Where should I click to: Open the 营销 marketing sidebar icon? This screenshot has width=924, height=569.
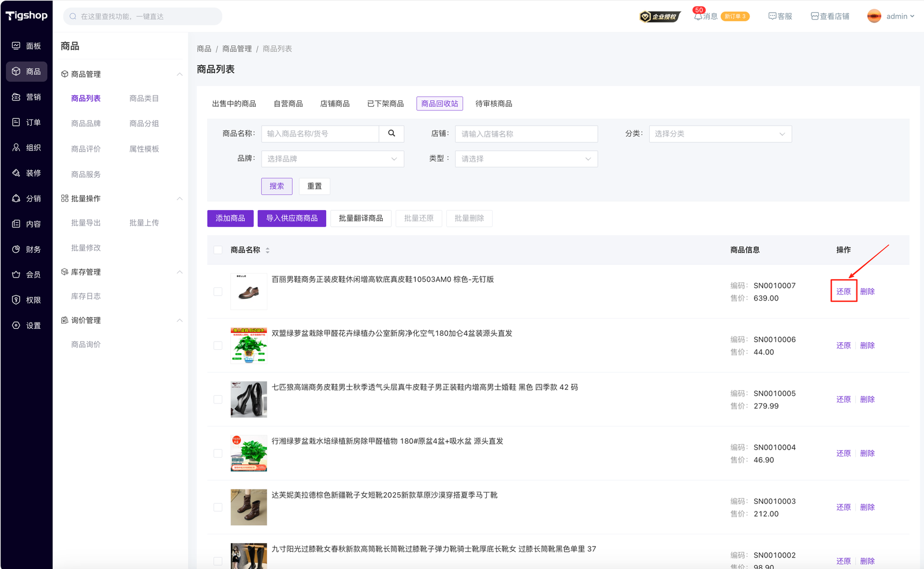click(x=16, y=97)
